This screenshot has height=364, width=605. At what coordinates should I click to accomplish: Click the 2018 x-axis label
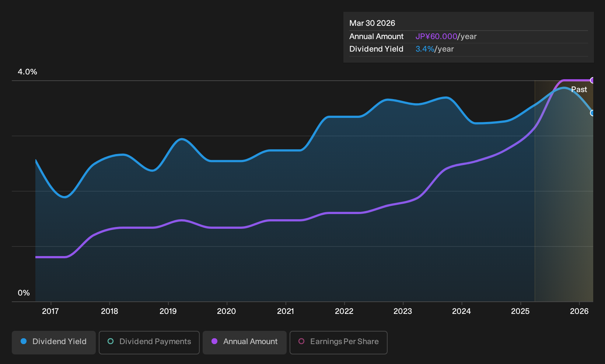(x=109, y=311)
